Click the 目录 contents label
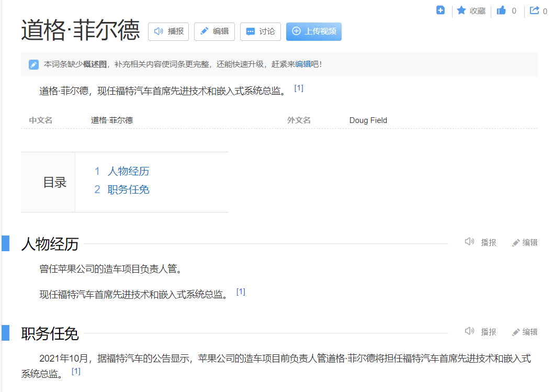The width and height of the screenshot is (553, 392). (54, 183)
